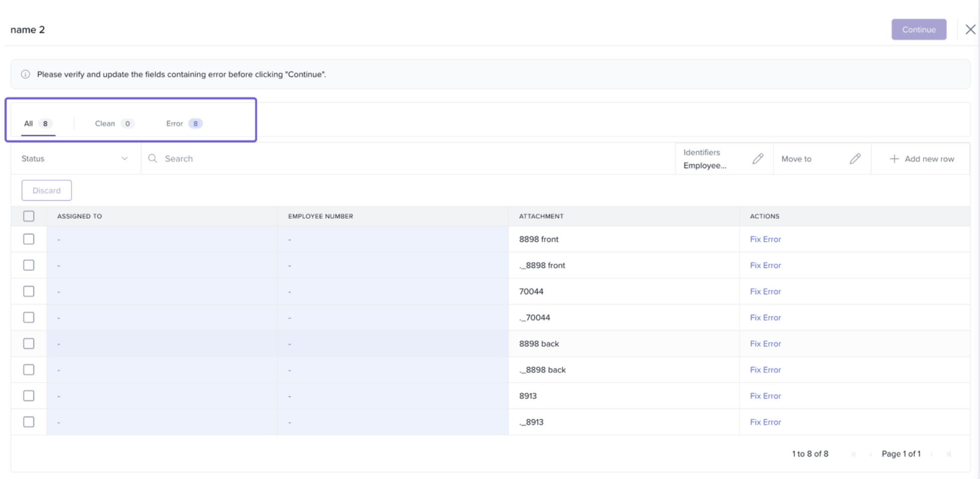Expand the Status filter dropdown
The width and height of the screenshot is (980, 479).
tap(75, 158)
